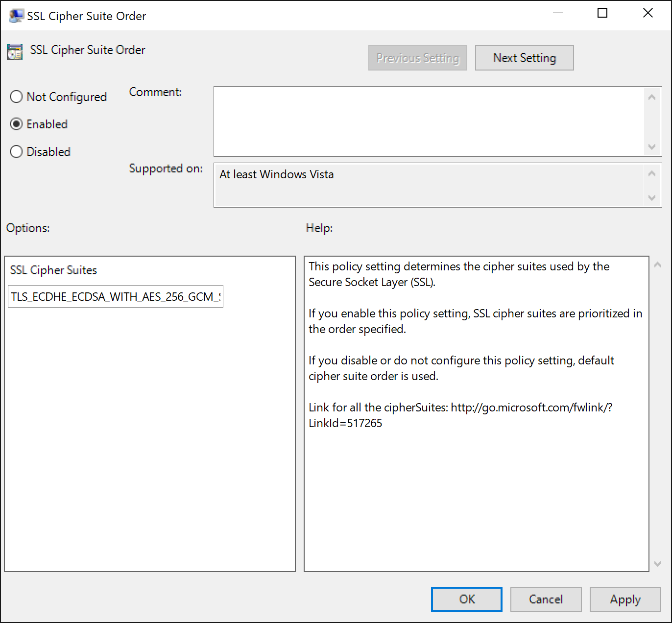Screen dimensions: 672x623
Task: Click the Comment box lower scroll arrow
Action: (651, 147)
